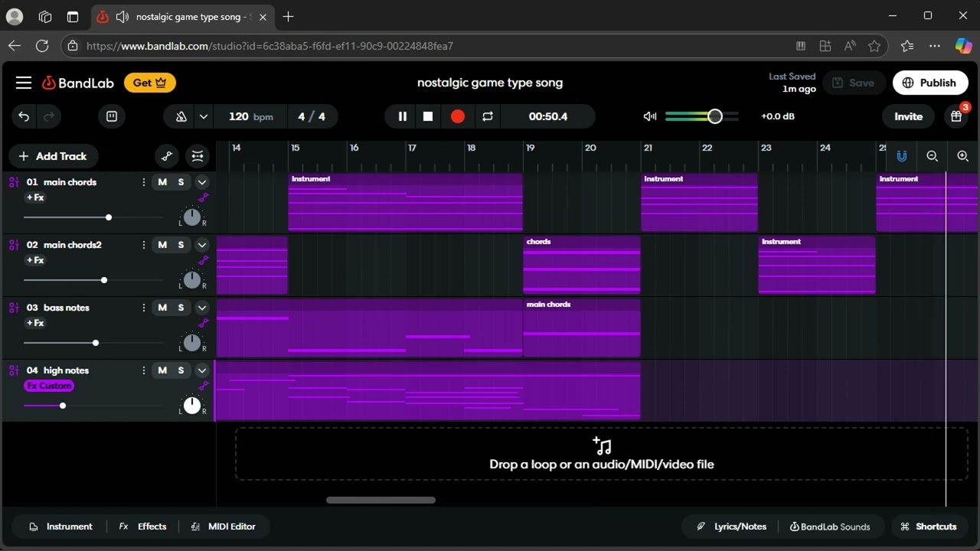The width and height of the screenshot is (980, 551).
Task: Start recording with the red button
Action: (458, 116)
